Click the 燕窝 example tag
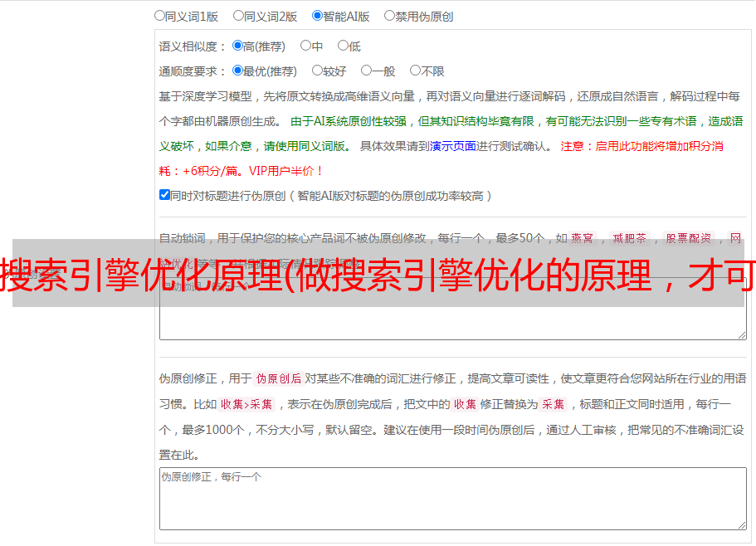 582,238
